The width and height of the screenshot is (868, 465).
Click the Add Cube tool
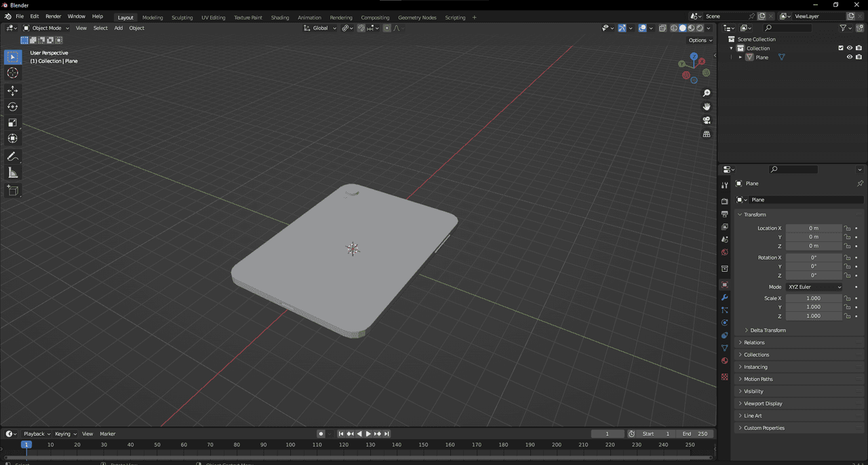[x=13, y=190]
